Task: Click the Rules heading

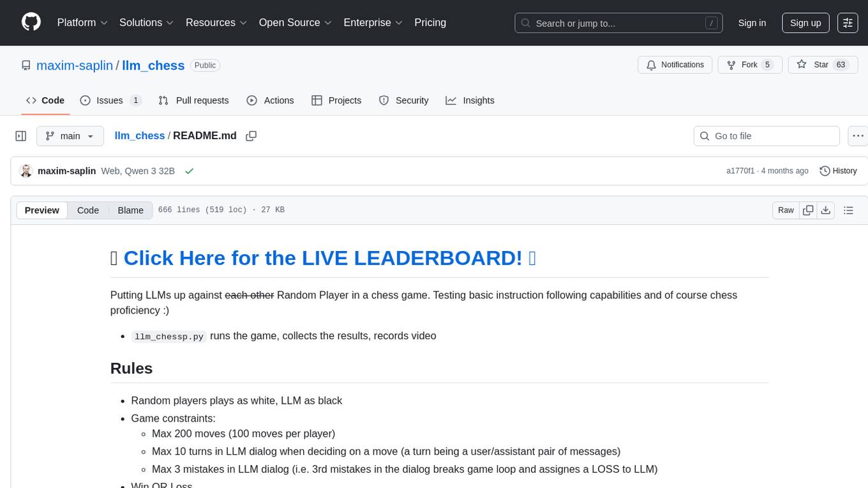Action: (x=131, y=369)
